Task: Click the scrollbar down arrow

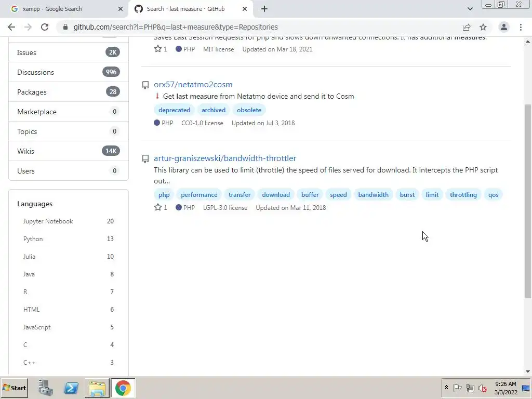Action: point(528,371)
